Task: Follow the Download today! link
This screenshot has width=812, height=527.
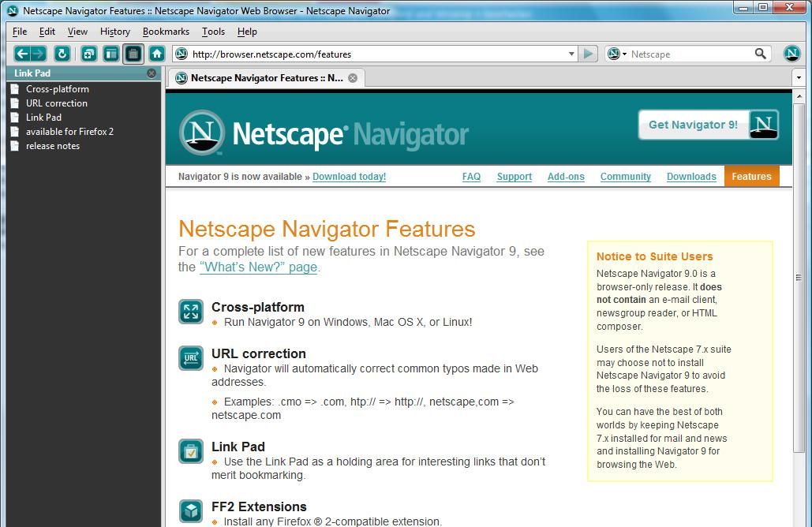Action: [x=349, y=177]
